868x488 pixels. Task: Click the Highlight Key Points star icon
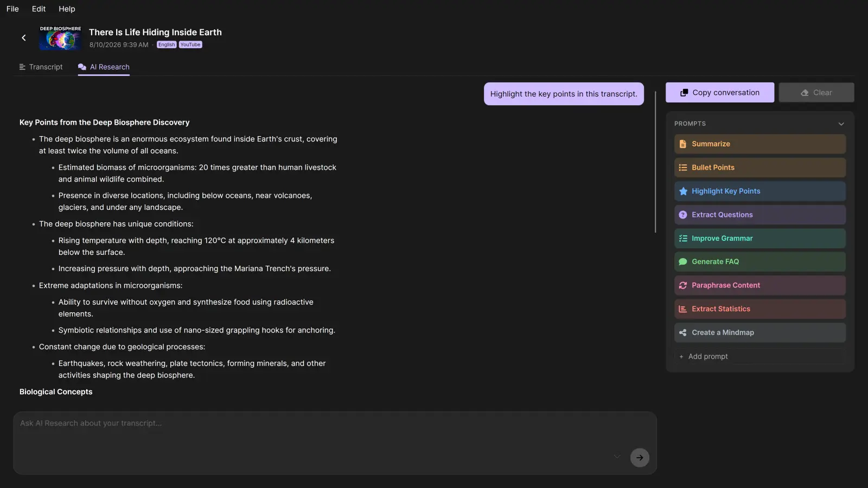pos(683,191)
